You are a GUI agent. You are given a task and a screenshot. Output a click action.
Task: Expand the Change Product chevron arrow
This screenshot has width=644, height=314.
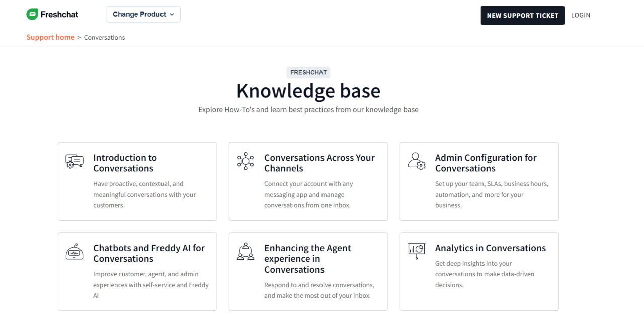[x=172, y=15]
